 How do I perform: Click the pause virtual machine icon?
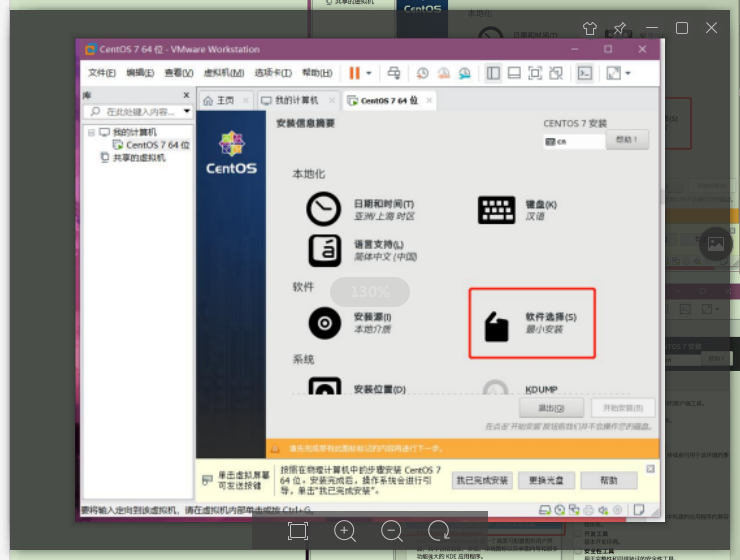[x=354, y=73]
